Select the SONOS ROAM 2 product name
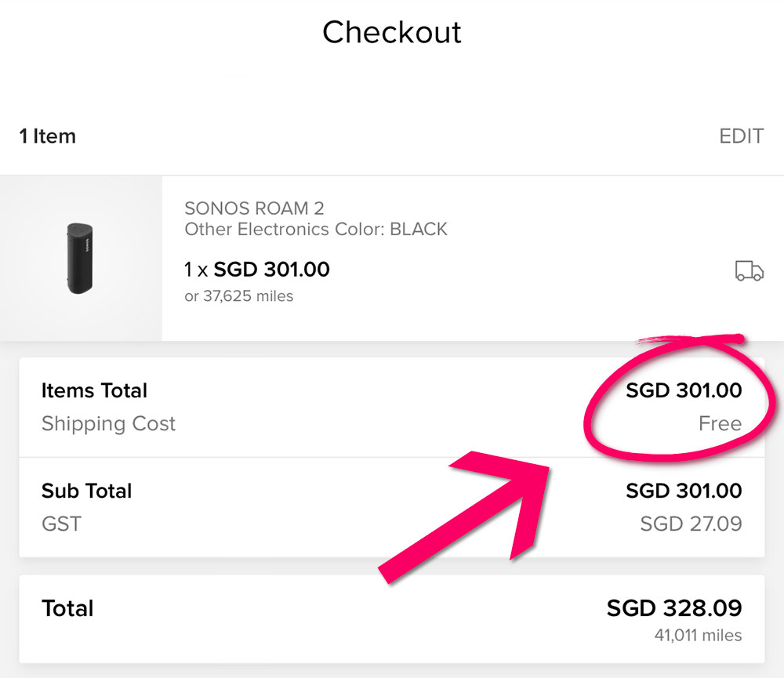 tap(254, 208)
